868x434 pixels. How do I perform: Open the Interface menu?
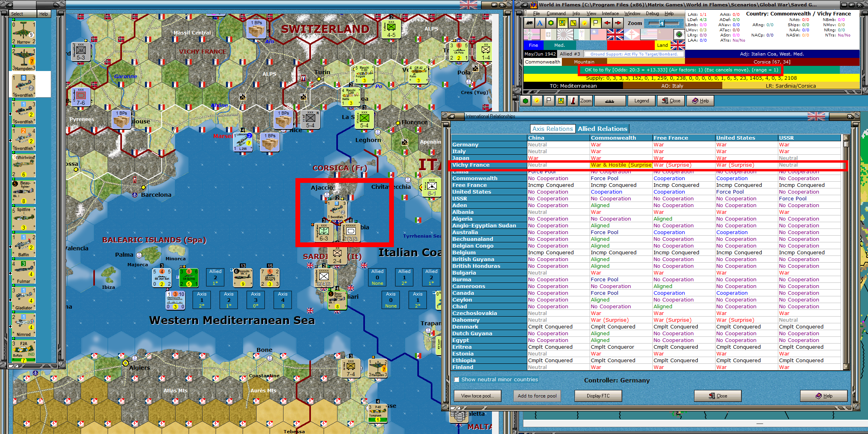[x=610, y=13]
